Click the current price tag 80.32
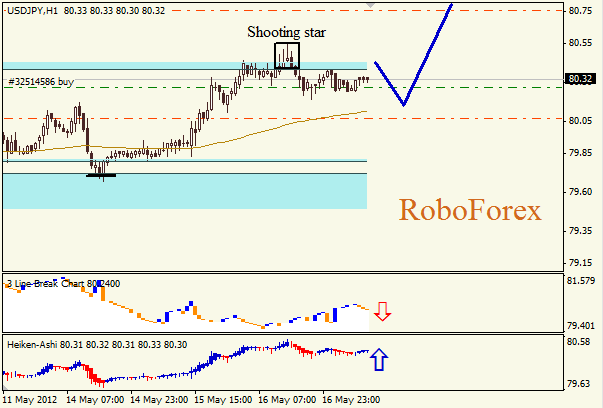This screenshot has height=408, width=603. point(580,78)
